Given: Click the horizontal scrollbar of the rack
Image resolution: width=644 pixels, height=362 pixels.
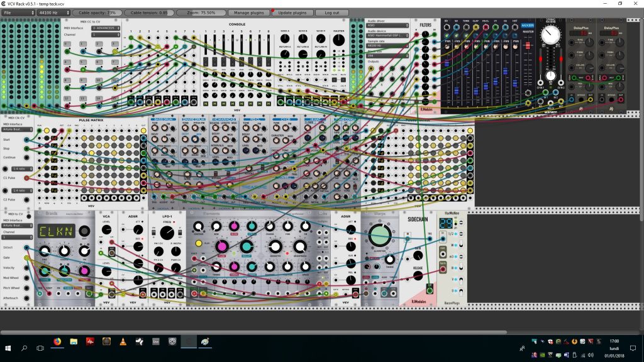Looking at the screenshot, I should [253, 332].
